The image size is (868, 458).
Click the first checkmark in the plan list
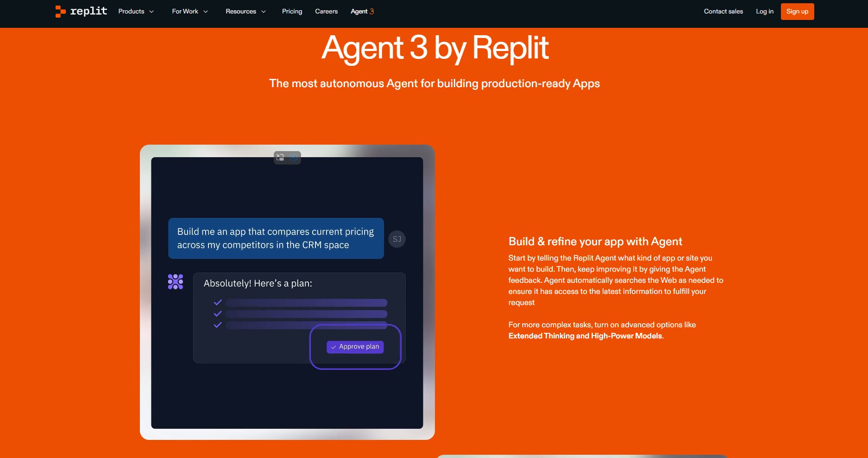click(218, 303)
